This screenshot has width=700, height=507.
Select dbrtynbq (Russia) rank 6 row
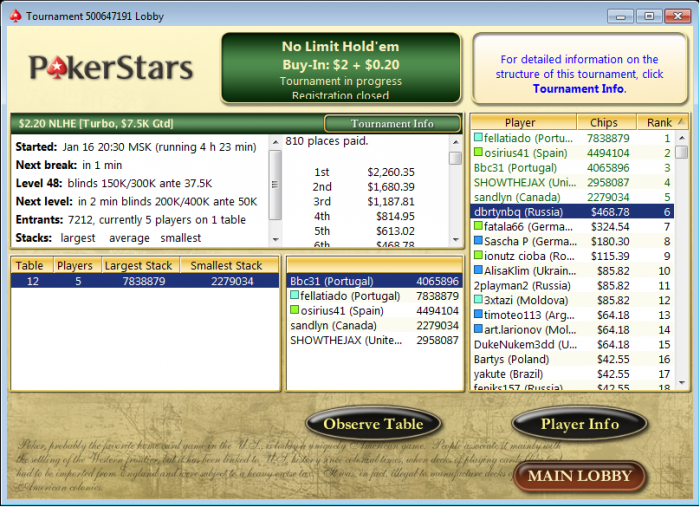coord(573,212)
